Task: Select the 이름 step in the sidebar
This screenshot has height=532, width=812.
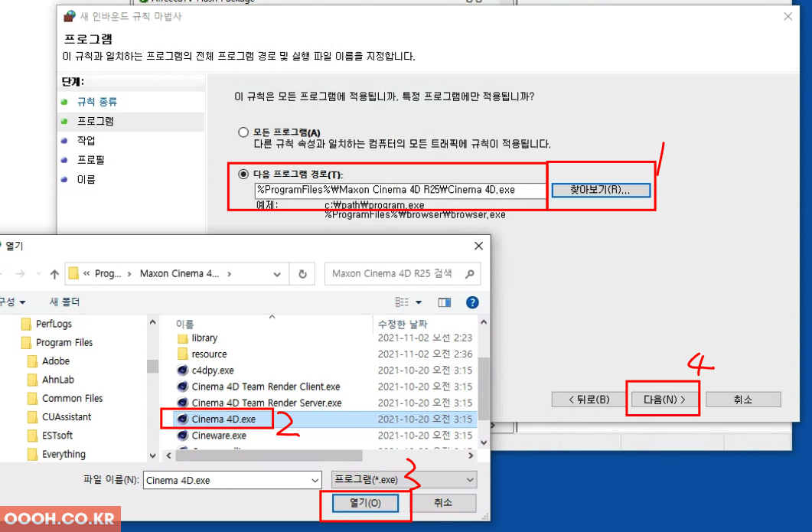Action: [86, 180]
